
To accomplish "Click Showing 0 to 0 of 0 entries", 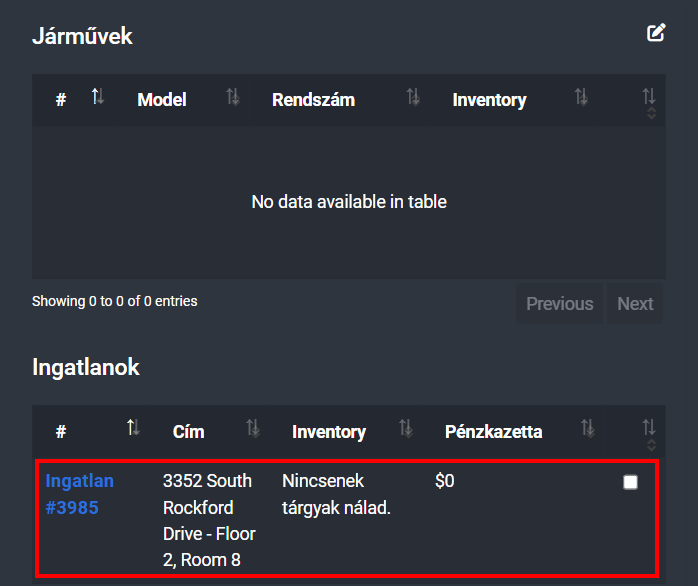I will (x=114, y=301).
